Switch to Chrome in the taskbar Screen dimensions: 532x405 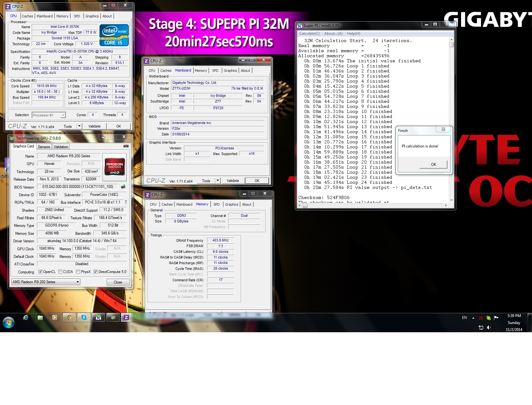coord(69,317)
